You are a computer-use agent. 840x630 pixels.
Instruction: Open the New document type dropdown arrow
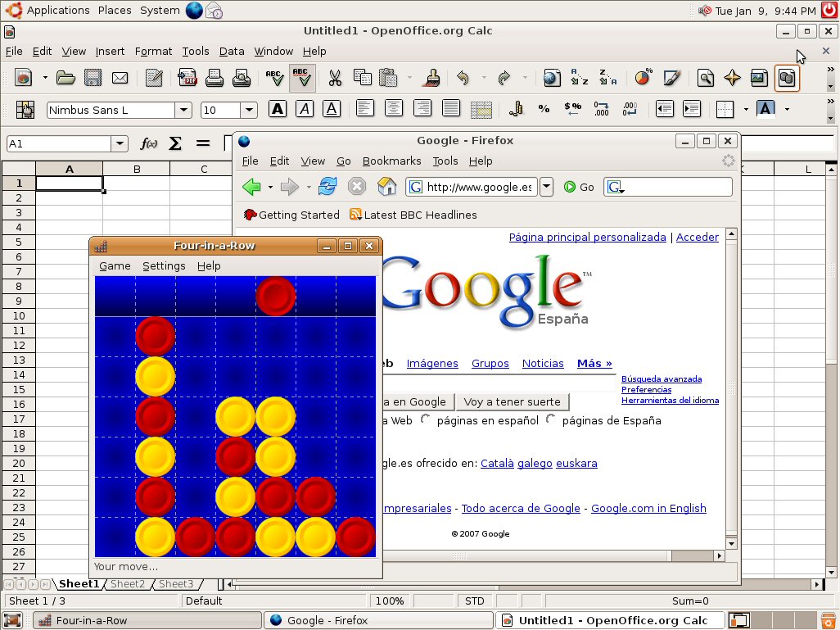(x=45, y=79)
